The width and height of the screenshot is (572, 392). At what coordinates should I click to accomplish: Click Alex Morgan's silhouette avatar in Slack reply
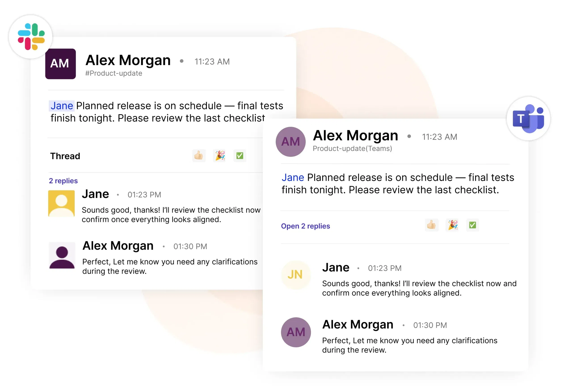[62, 255]
